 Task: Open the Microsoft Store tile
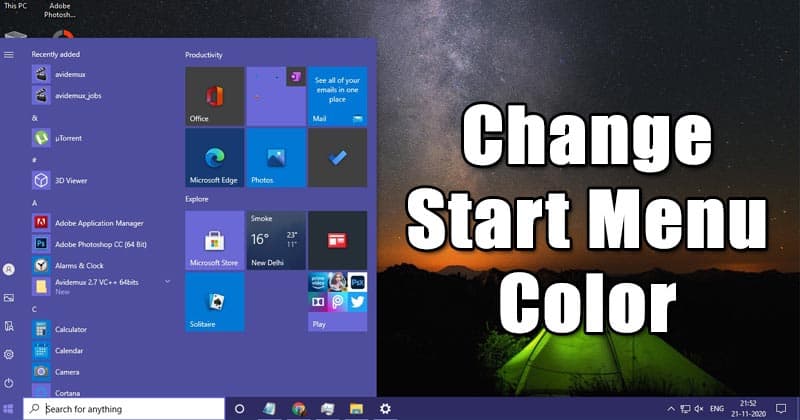click(x=214, y=240)
